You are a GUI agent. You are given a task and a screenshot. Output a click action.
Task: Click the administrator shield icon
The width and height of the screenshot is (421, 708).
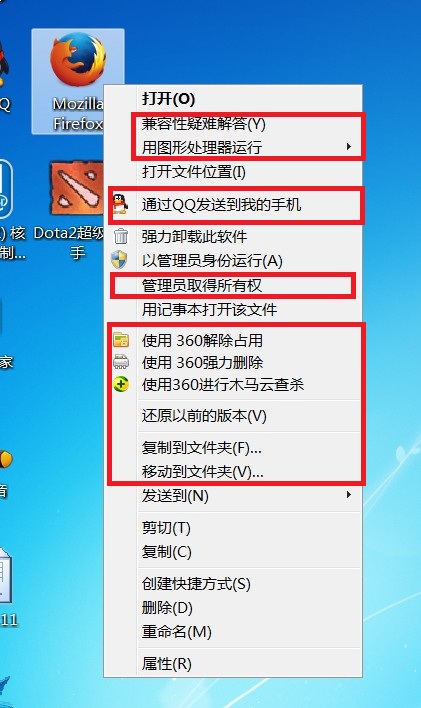[x=120, y=260]
